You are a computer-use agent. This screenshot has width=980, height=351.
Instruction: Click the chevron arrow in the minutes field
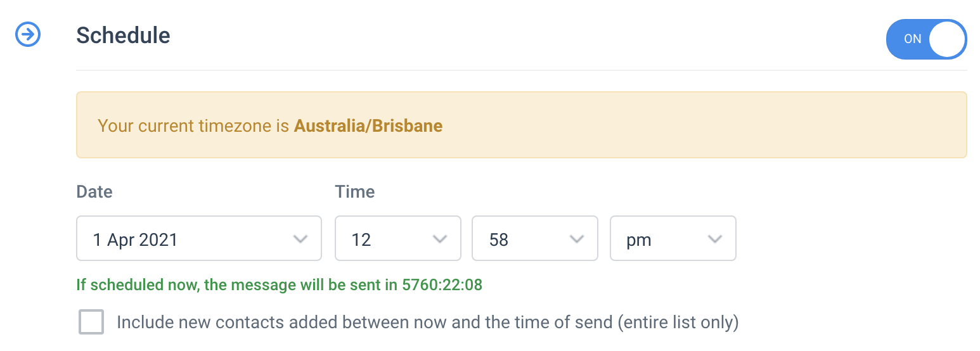coord(577,239)
